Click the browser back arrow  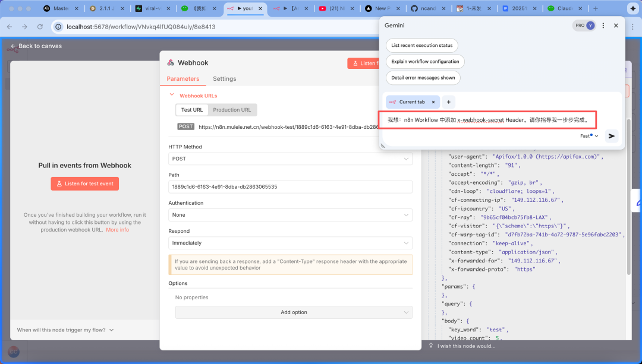point(10,27)
